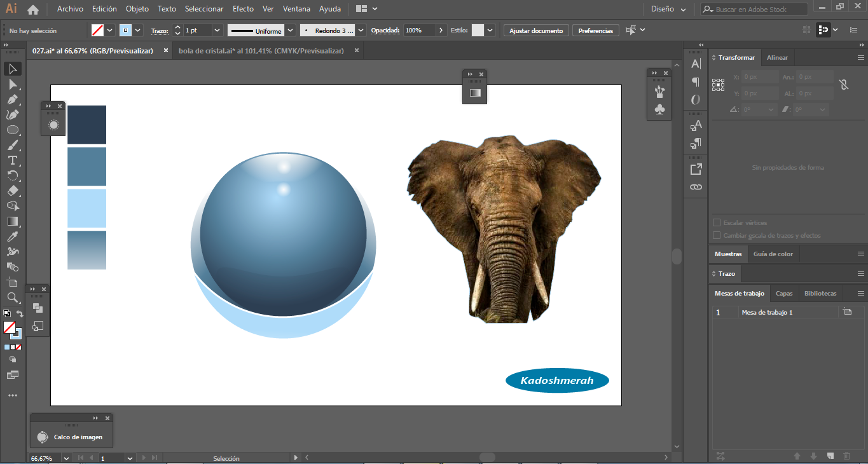Select the Ellipse tool
The image size is (868, 464).
[x=13, y=130]
